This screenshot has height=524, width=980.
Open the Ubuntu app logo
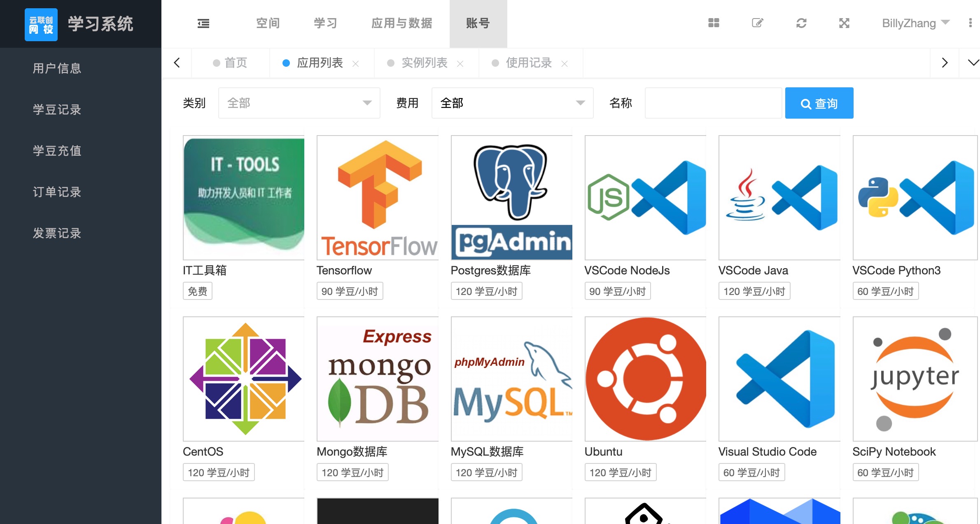point(646,379)
